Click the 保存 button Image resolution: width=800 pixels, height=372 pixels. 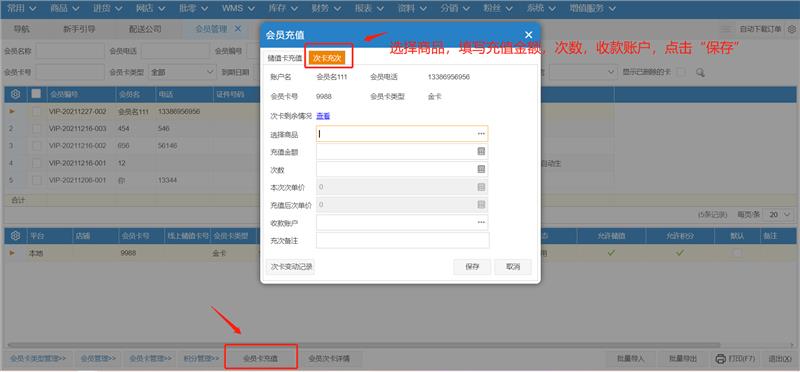point(472,267)
